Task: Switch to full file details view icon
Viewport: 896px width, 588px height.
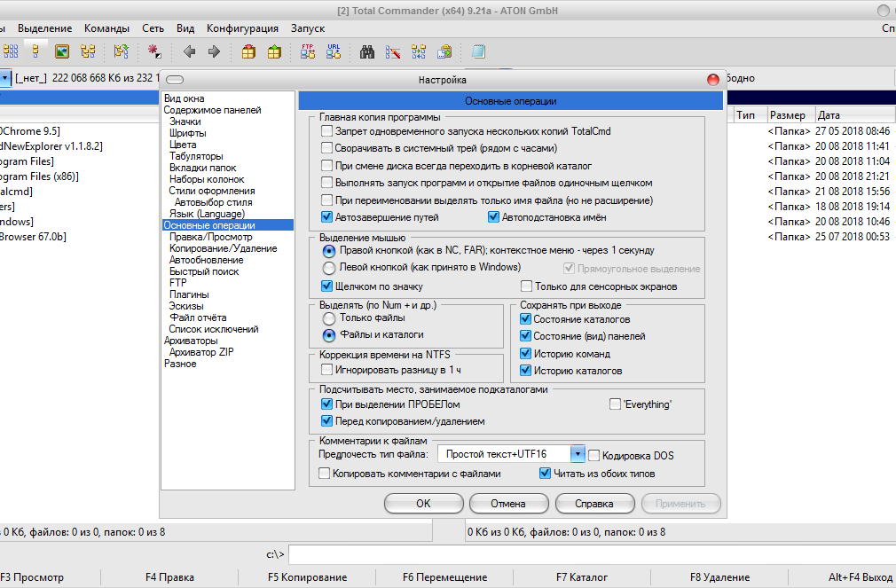Action: 36,52
